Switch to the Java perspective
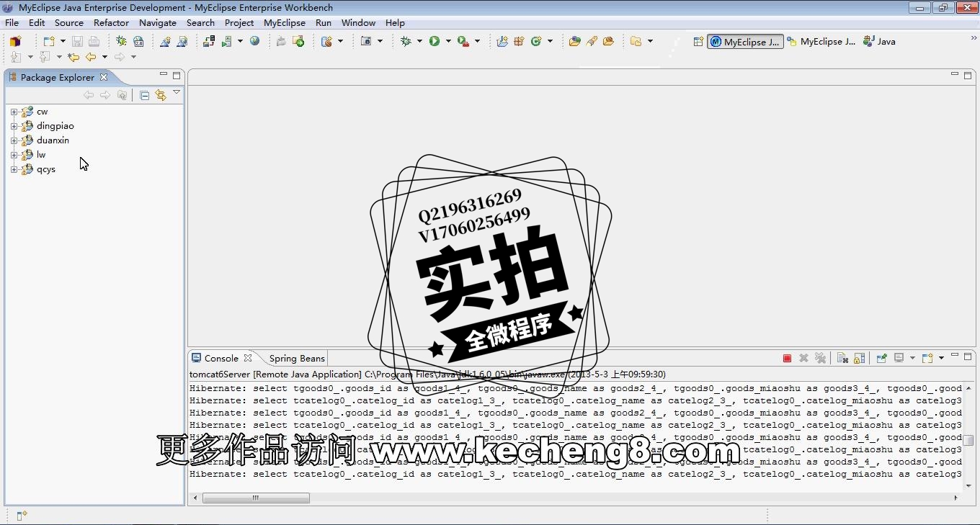Image resolution: width=980 pixels, height=525 pixels. (x=879, y=42)
